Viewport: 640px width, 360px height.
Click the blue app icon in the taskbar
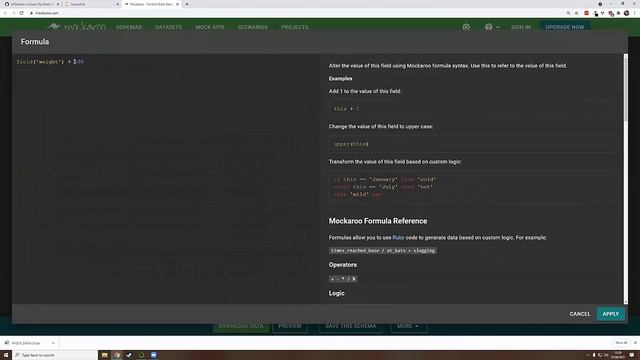[x=153, y=355]
